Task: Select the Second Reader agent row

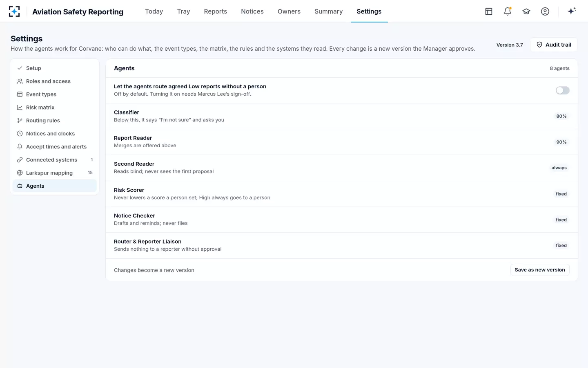Action: [342, 168]
